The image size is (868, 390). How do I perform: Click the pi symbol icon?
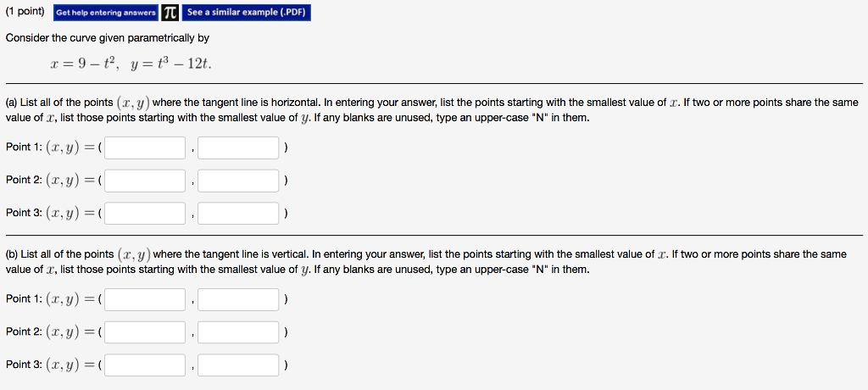coord(170,13)
